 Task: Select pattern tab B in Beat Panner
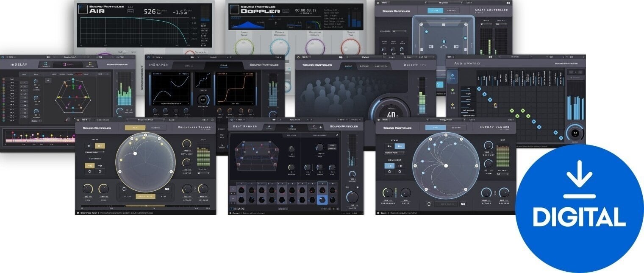tap(291, 126)
